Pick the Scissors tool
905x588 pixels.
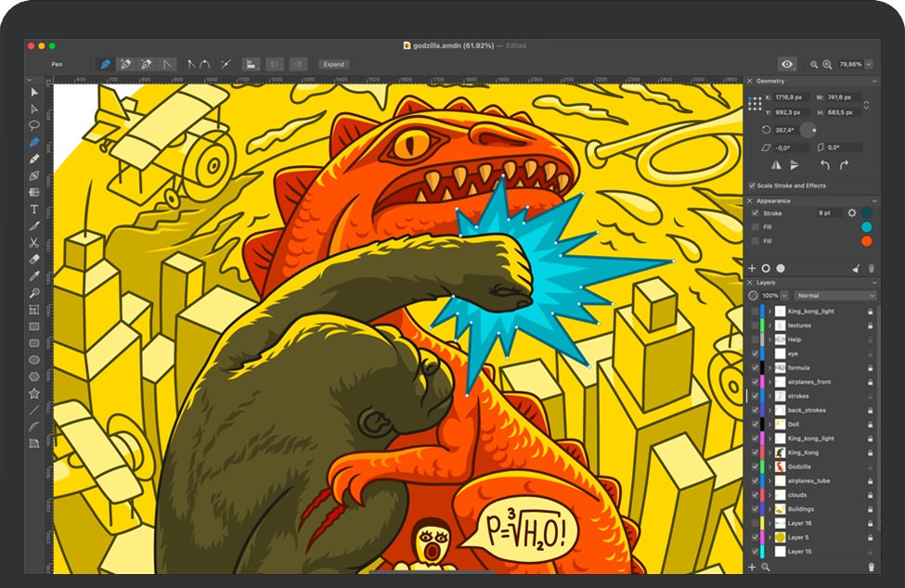(x=34, y=242)
